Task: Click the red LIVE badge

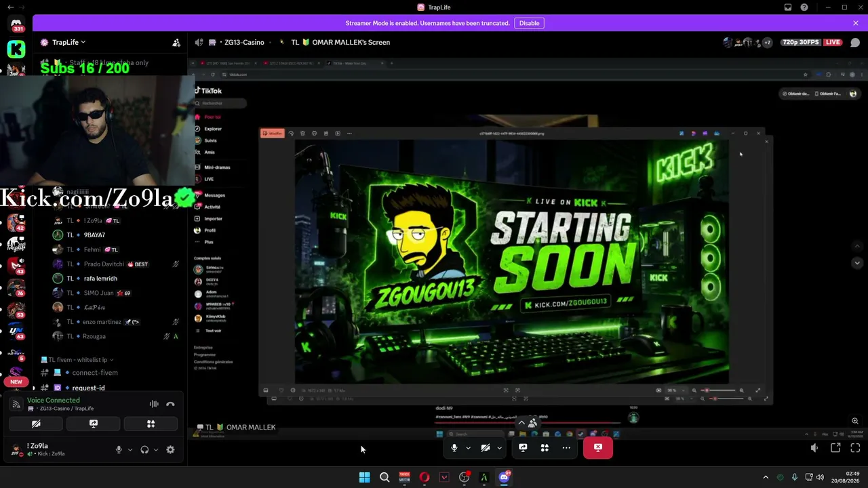Action: 833,42
